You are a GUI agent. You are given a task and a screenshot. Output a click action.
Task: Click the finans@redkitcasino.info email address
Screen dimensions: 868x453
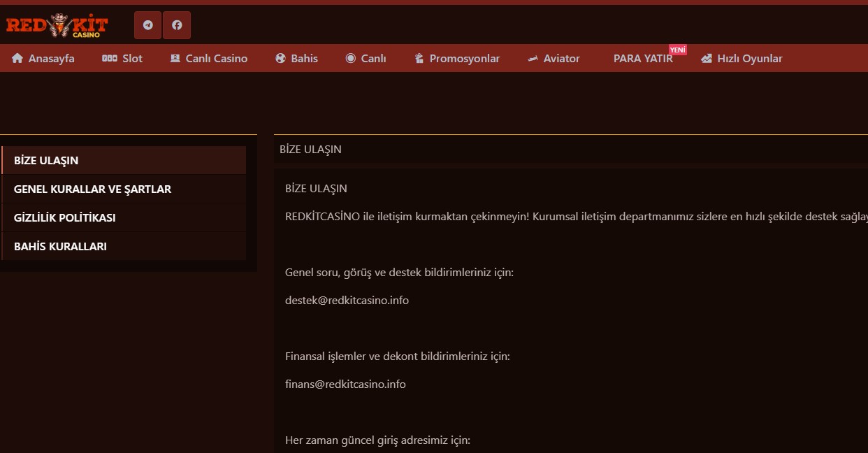[345, 384]
